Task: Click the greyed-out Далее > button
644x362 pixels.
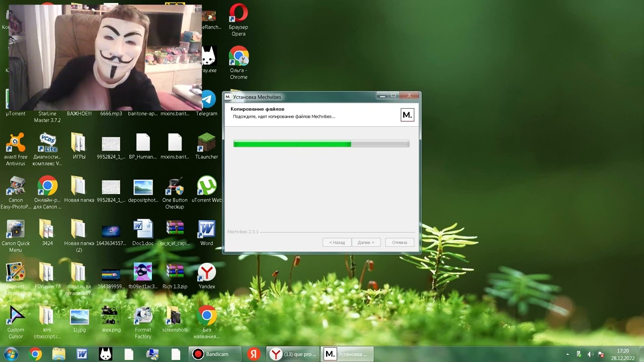Action: [366, 242]
